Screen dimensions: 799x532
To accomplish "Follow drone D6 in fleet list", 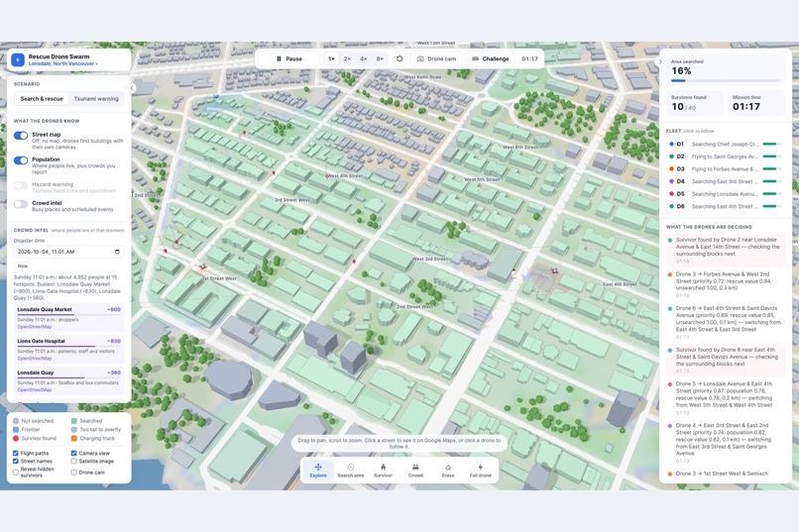I will pos(726,207).
